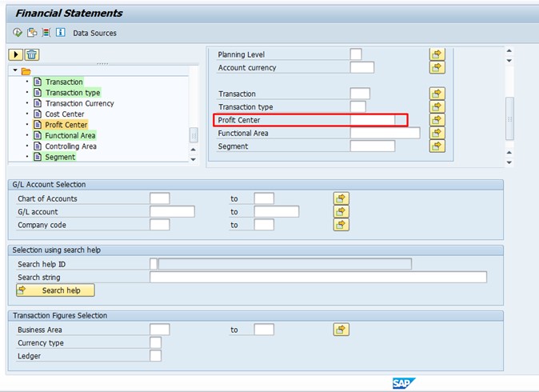Click the blue Program Documentation info icon
The image size is (539, 392).
tap(60, 33)
